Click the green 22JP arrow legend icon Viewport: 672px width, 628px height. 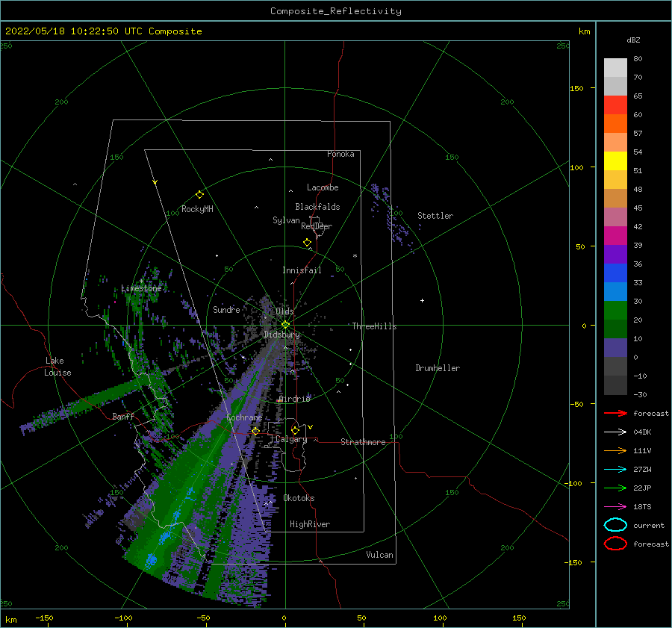[x=615, y=488]
